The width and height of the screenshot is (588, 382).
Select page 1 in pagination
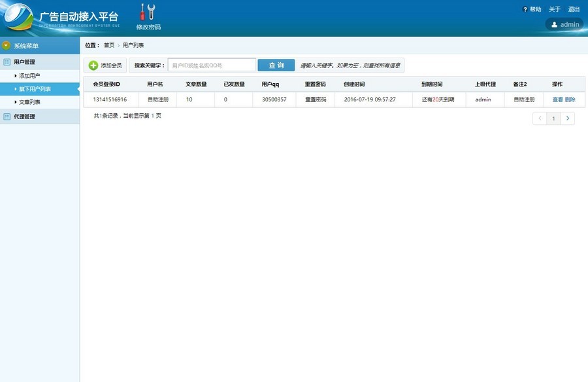click(x=553, y=118)
